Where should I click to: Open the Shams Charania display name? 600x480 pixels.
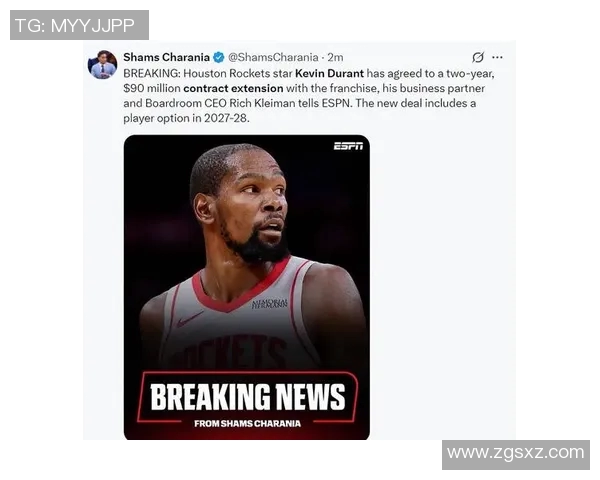166,57
